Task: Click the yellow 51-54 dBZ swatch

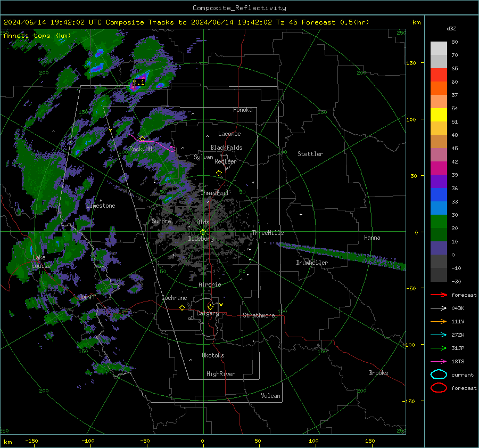Action: tap(439, 115)
